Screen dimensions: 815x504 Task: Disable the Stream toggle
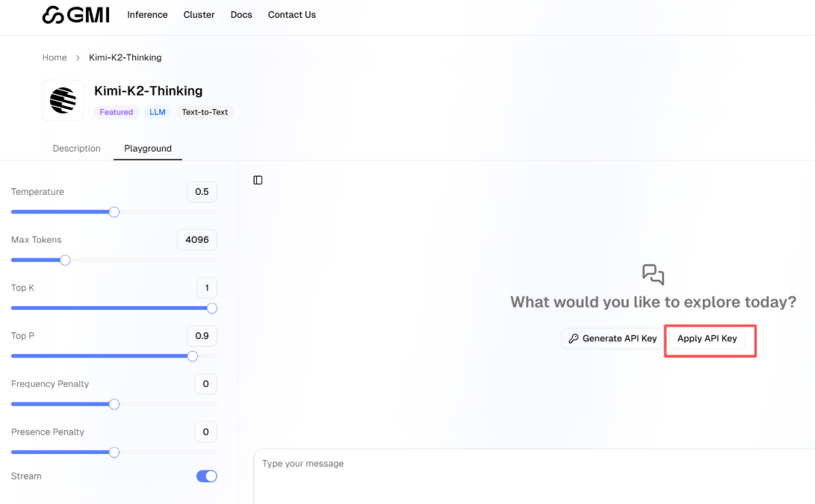tap(206, 476)
